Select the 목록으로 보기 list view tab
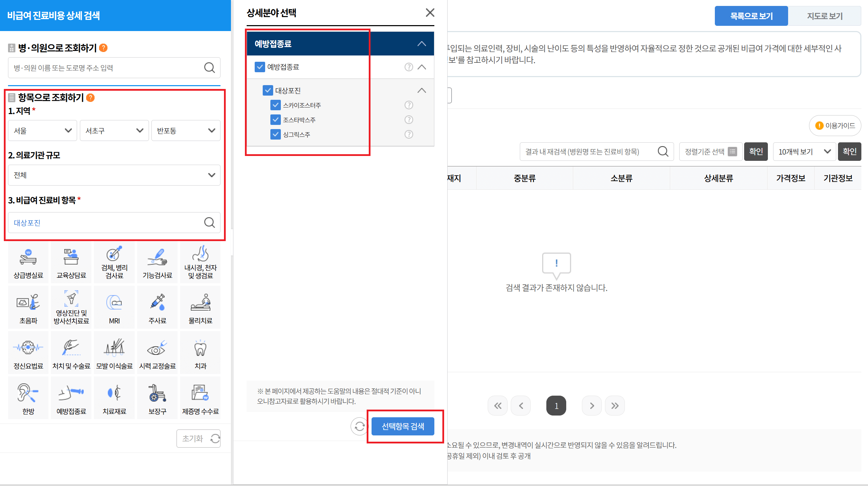 [751, 16]
